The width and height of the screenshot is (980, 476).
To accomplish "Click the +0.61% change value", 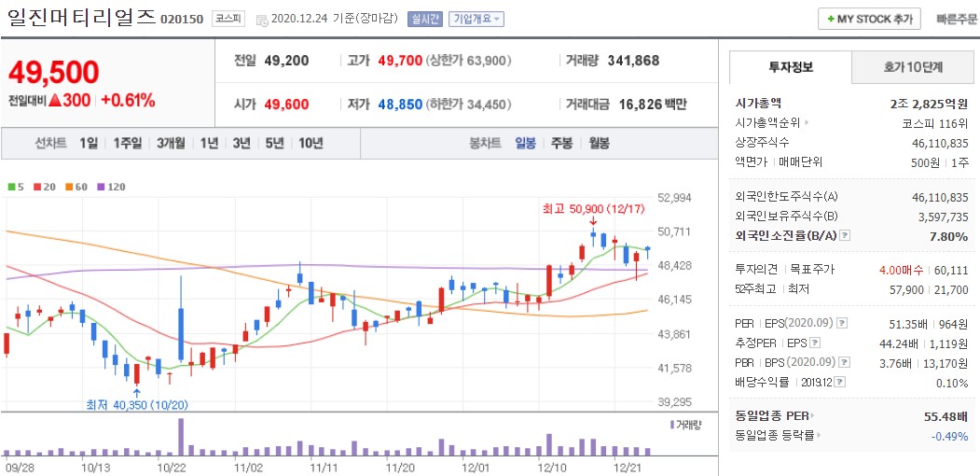I will point(128,100).
